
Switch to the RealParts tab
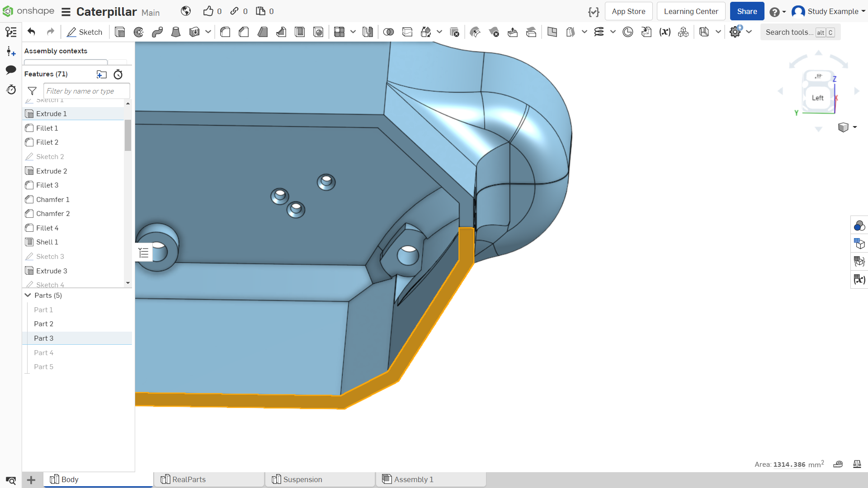209,479
